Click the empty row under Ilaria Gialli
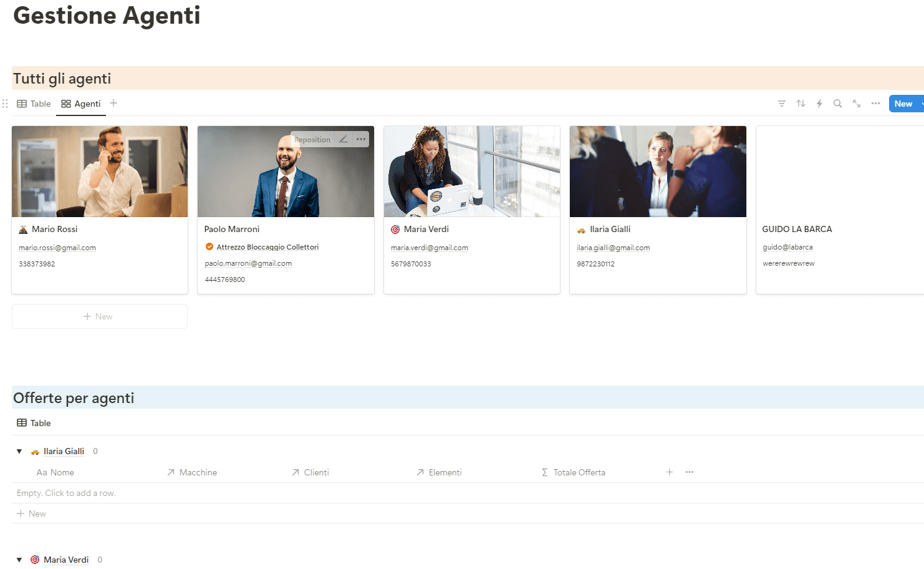The height and width of the screenshot is (569, 924). click(x=66, y=493)
